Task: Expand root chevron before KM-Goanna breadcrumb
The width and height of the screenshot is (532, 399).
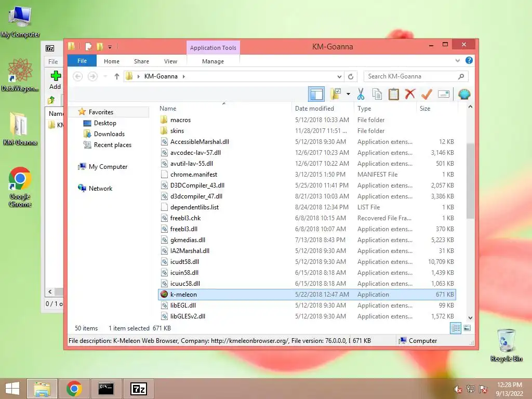Action: 138,76
